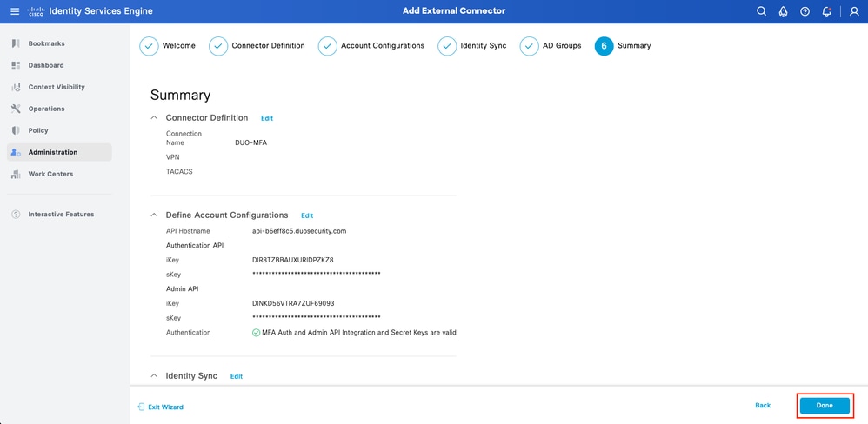This screenshot has width=868, height=424.
Task: Click the Policy shield icon
Action: pos(16,130)
